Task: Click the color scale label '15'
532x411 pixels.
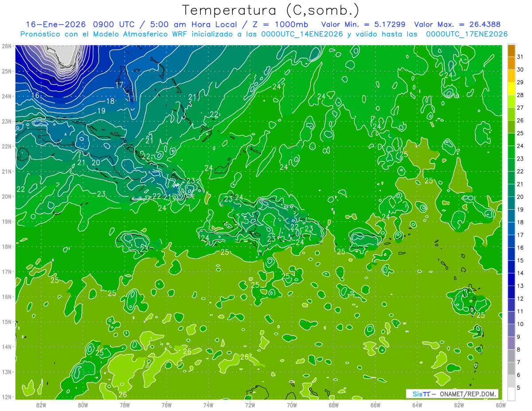Action: tap(520, 260)
